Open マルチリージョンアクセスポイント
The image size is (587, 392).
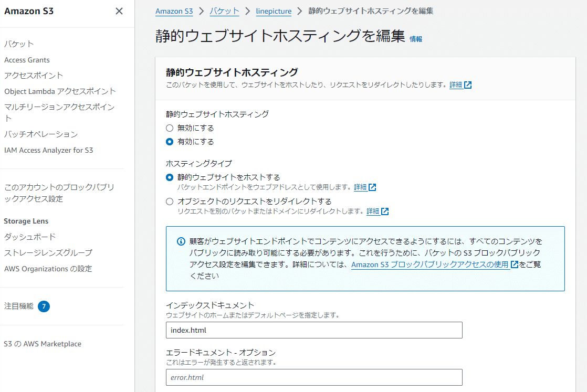coord(59,113)
